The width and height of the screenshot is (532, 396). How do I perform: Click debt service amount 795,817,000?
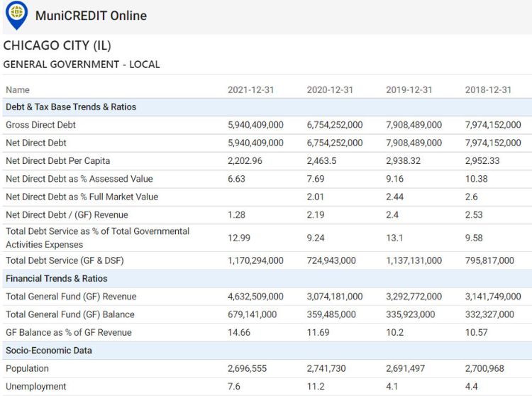[489, 260]
